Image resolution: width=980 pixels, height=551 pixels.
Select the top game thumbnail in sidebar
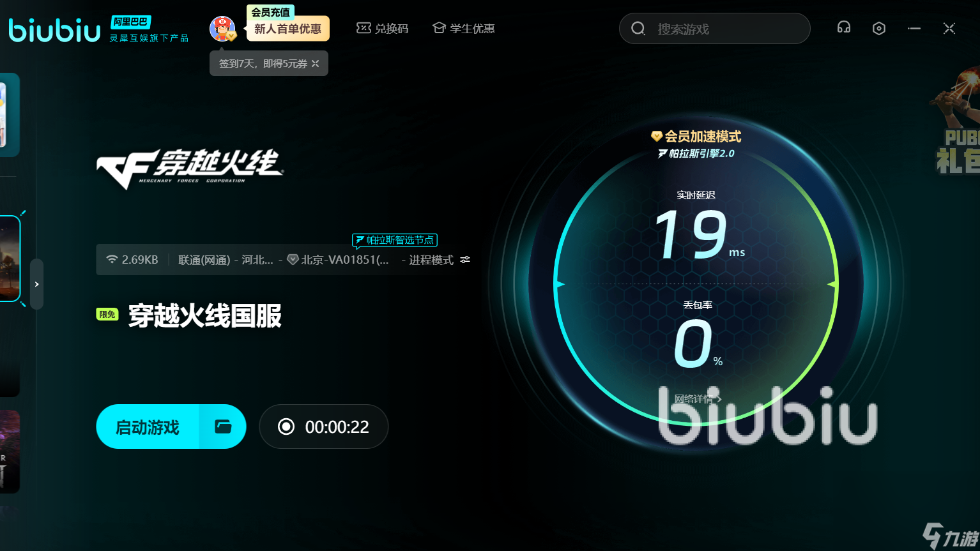10,115
